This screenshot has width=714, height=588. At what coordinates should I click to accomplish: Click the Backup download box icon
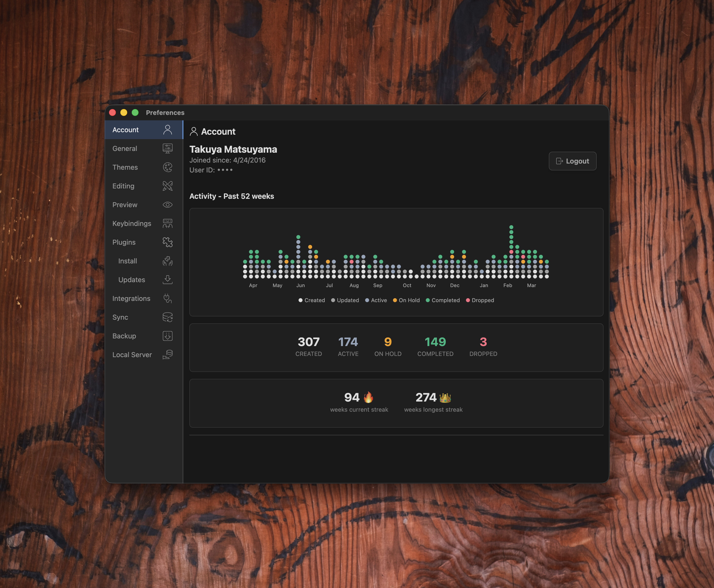tap(167, 336)
